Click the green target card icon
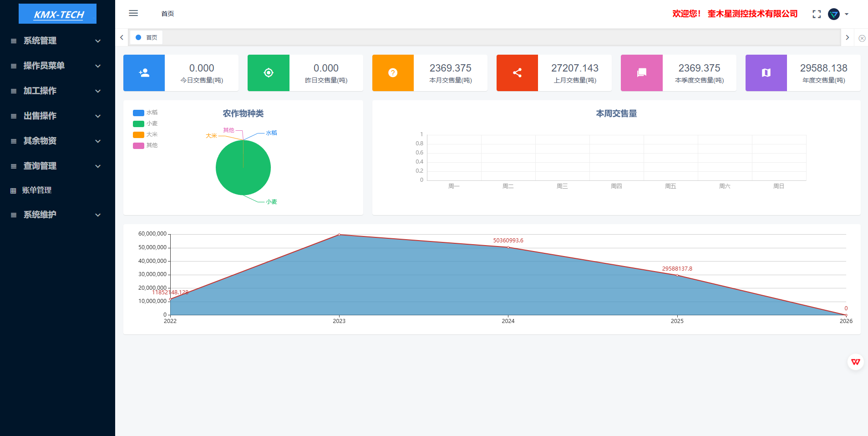 pos(269,73)
